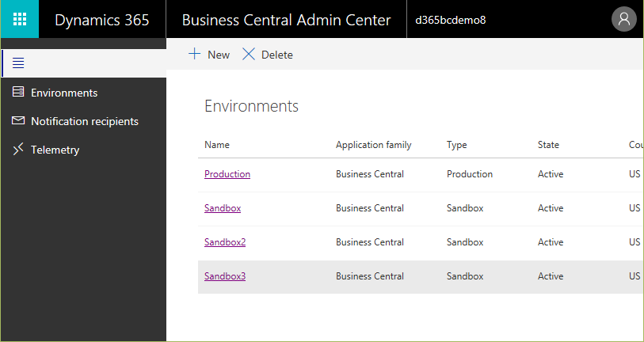The height and width of the screenshot is (342, 644).
Task: Click Business Central in the Production row
Action: pos(370,174)
